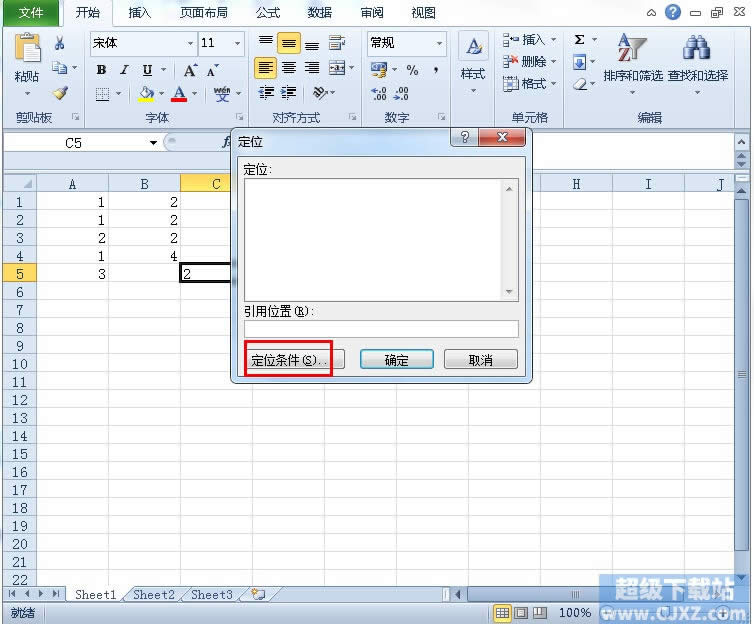Switch to Page Layout view in status bar
Screen dimensions: 754x624
click(x=521, y=613)
